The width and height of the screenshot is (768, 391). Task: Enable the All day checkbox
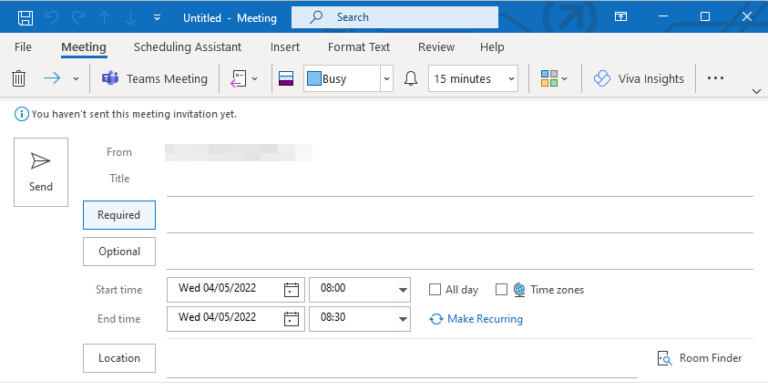click(x=434, y=290)
